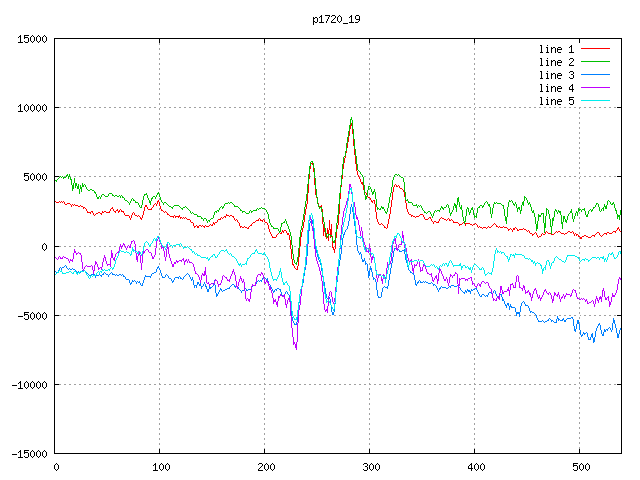Select the 'line 5' legend label
The width and height of the screenshot is (640, 480).
tap(556, 101)
